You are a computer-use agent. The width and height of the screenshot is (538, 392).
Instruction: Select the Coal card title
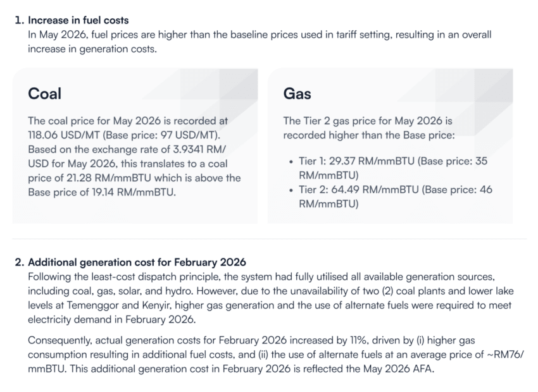click(x=44, y=94)
